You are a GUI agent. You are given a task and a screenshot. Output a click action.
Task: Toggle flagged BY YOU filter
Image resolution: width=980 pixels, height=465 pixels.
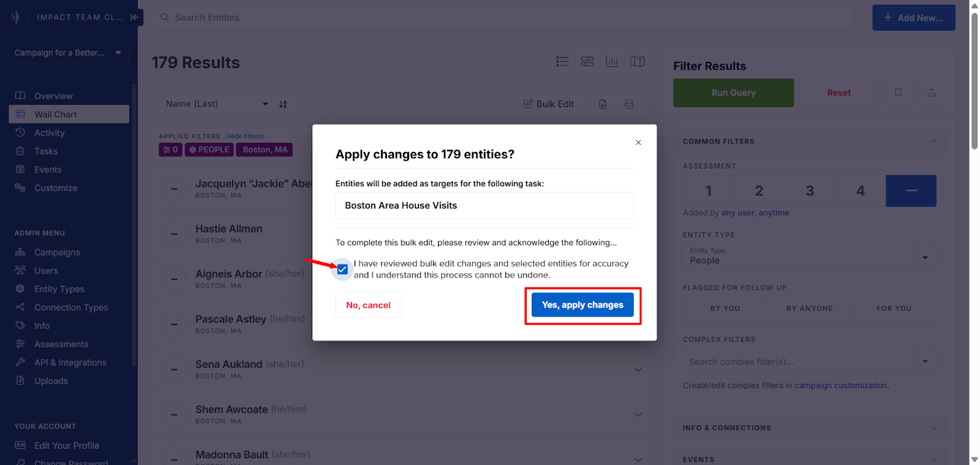(725, 308)
